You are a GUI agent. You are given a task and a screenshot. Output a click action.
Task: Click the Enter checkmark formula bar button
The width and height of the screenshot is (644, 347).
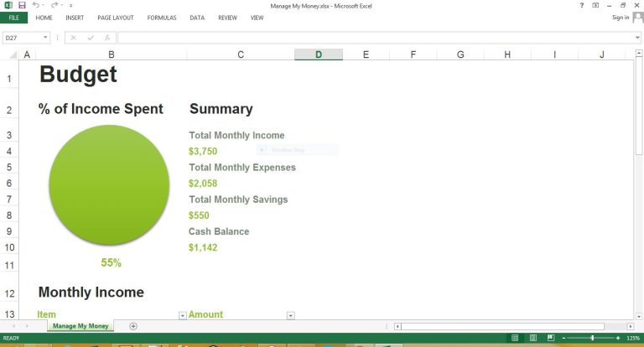[x=91, y=38]
